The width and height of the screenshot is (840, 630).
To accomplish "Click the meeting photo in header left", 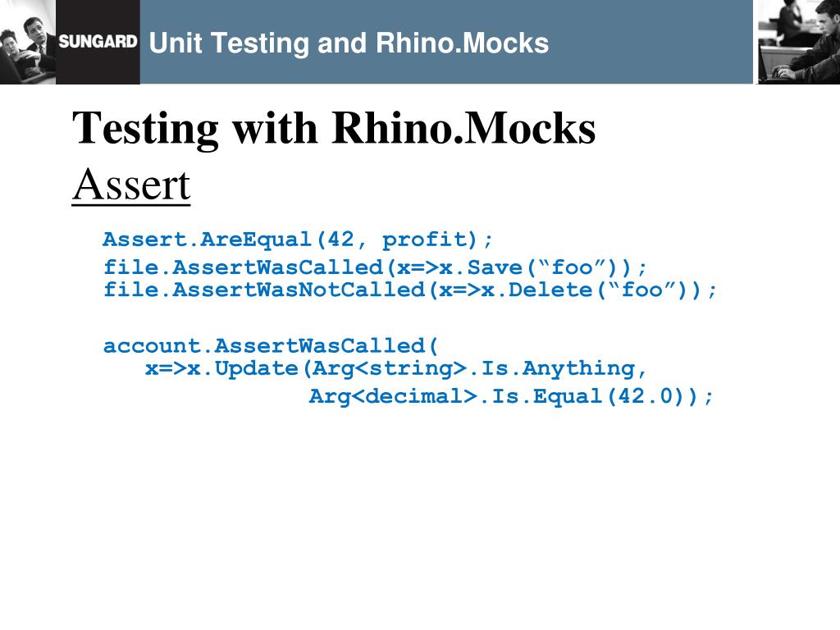I will click(28, 42).
